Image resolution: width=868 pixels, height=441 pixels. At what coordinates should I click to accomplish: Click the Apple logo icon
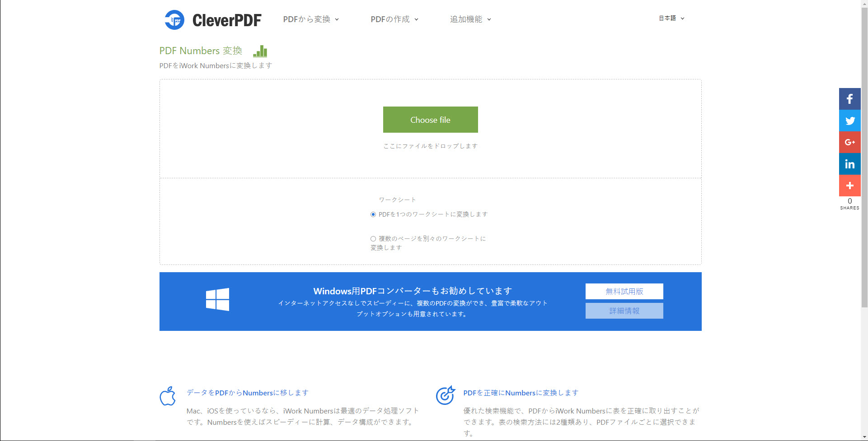(168, 396)
